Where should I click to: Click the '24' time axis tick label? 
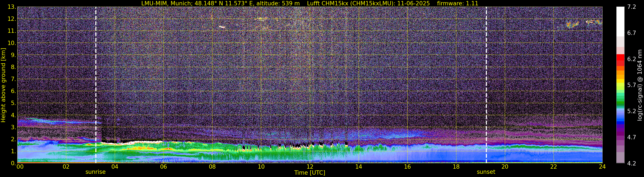click(602, 167)
